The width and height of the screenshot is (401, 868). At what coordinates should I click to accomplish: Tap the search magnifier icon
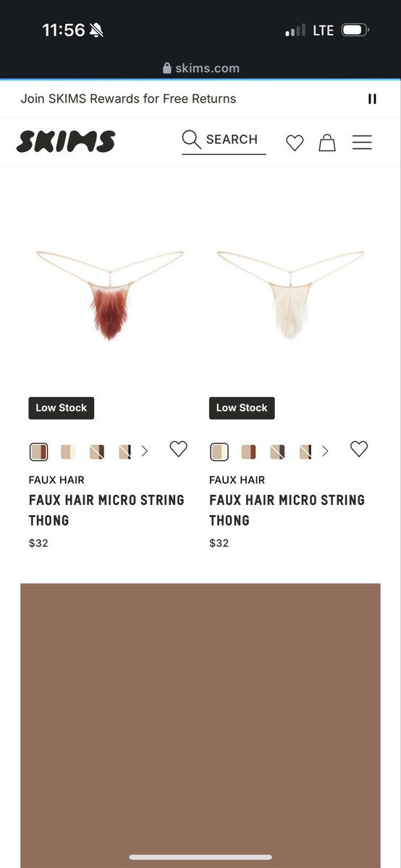pos(191,140)
